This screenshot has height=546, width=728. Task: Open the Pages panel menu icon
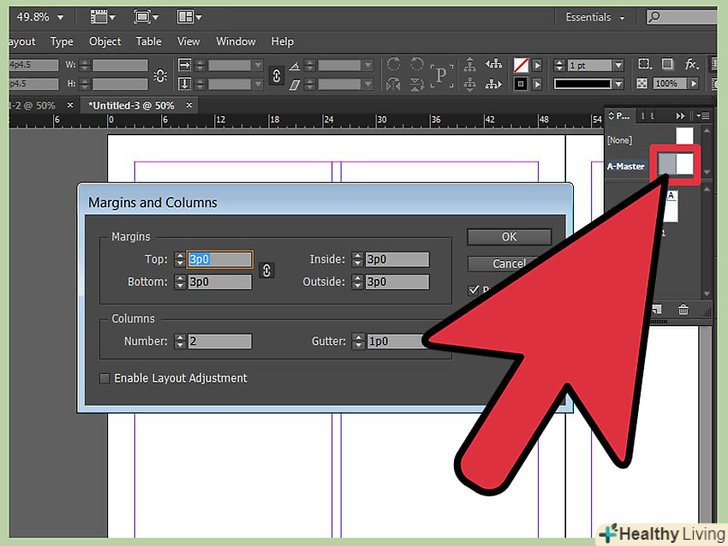[x=707, y=116]
